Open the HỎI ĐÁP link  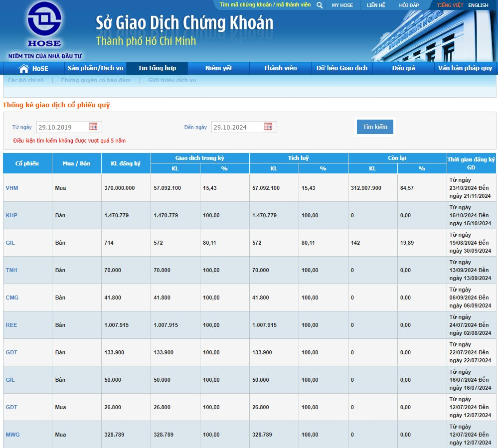click(x=409, y=5)
